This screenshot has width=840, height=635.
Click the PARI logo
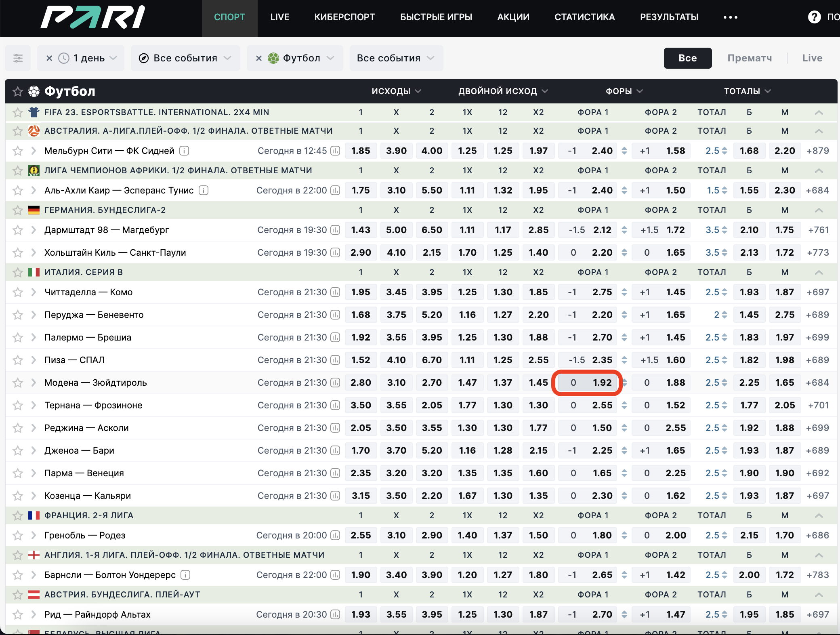pos(93,17)
